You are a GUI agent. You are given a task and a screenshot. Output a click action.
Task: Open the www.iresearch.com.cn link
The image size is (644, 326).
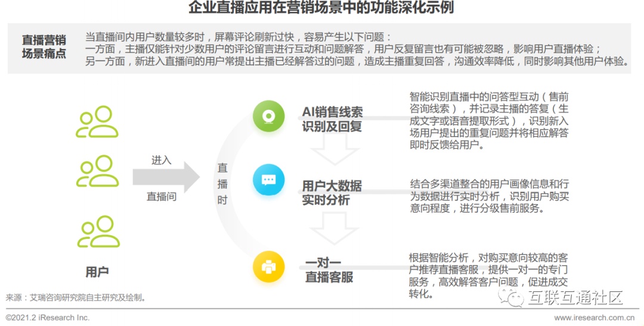[595, 318]
